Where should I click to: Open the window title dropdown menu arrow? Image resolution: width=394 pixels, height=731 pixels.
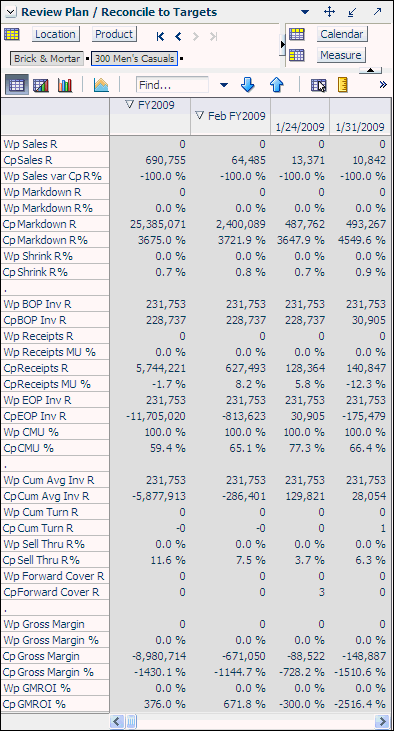pos(305,12)
